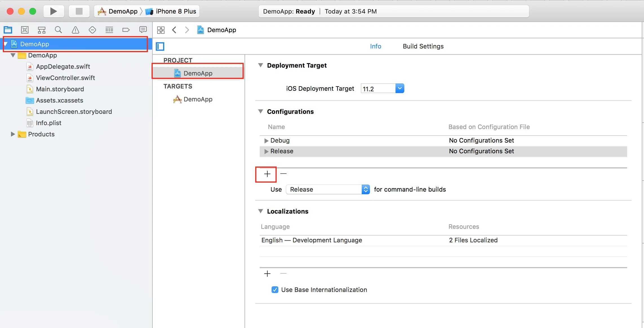
Task: Click the Stop button in toolbar
Action: click(79, 11)
